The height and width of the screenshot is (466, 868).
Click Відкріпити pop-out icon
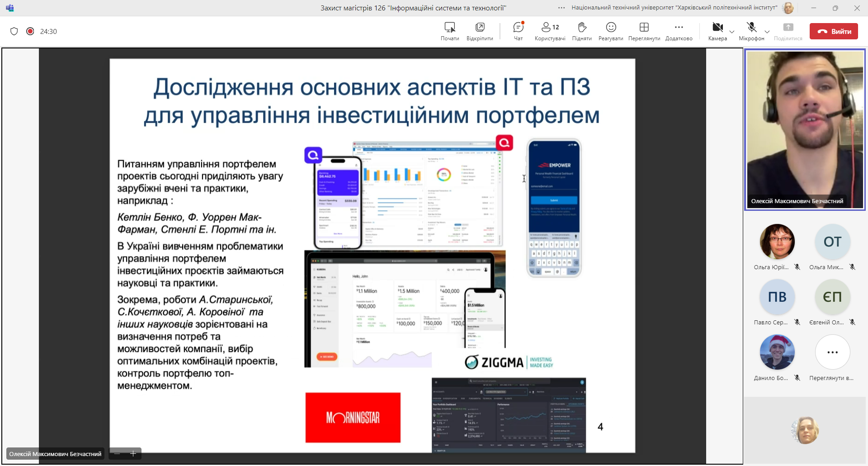(480, 31)
